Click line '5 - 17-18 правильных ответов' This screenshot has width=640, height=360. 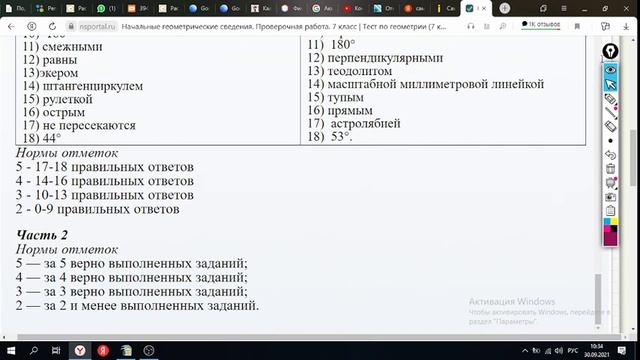pos(105,167)
